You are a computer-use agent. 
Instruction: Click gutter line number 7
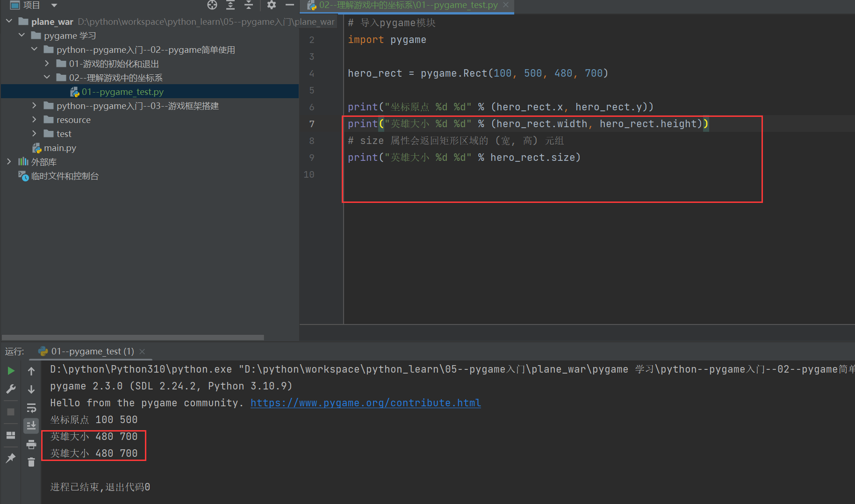point(312,124)
